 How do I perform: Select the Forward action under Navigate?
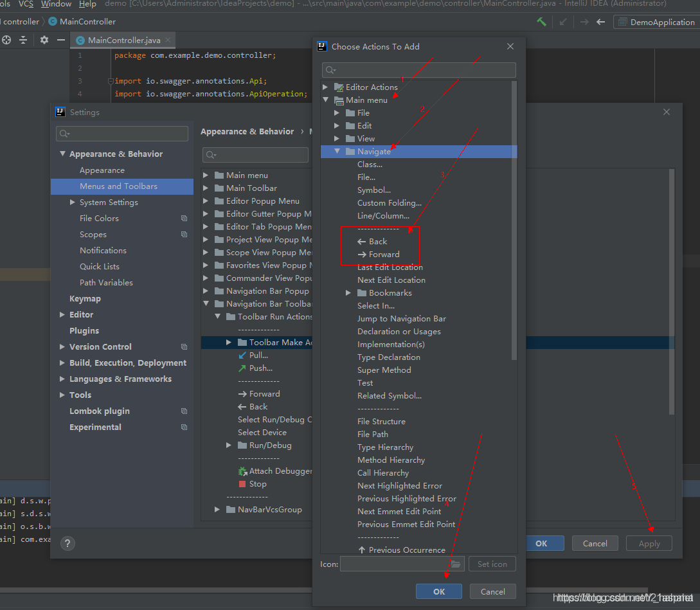coord(379,254)
